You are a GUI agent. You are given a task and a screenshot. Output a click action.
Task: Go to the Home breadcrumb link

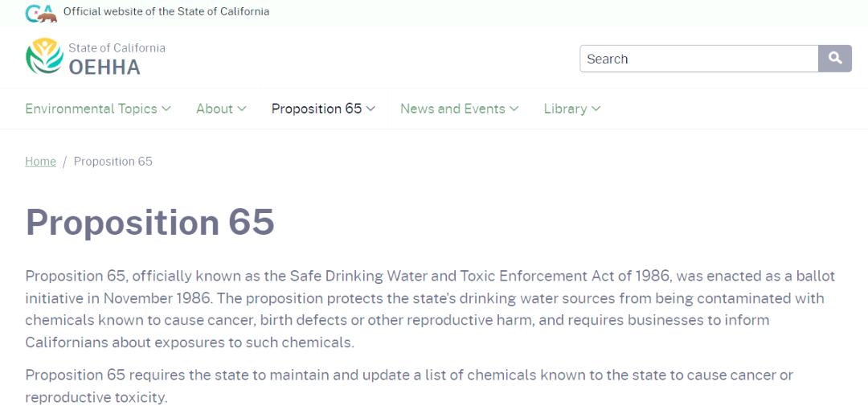coord(40,162)
